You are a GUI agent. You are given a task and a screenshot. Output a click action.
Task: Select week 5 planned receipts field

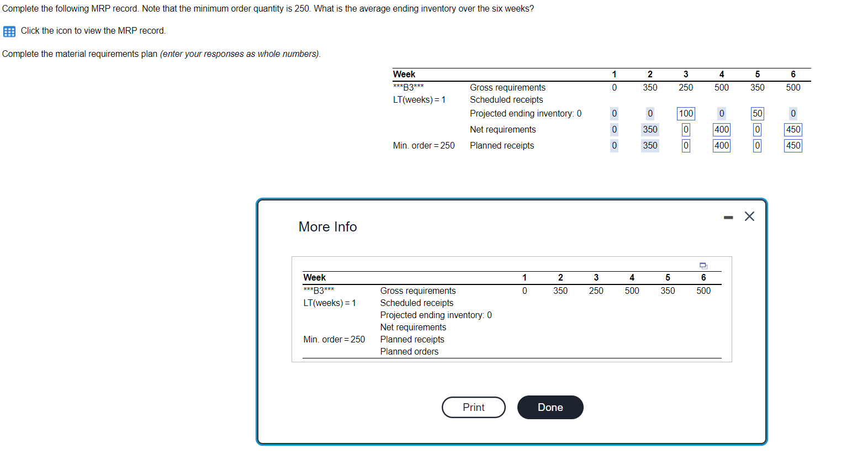[x=758, y=146]
